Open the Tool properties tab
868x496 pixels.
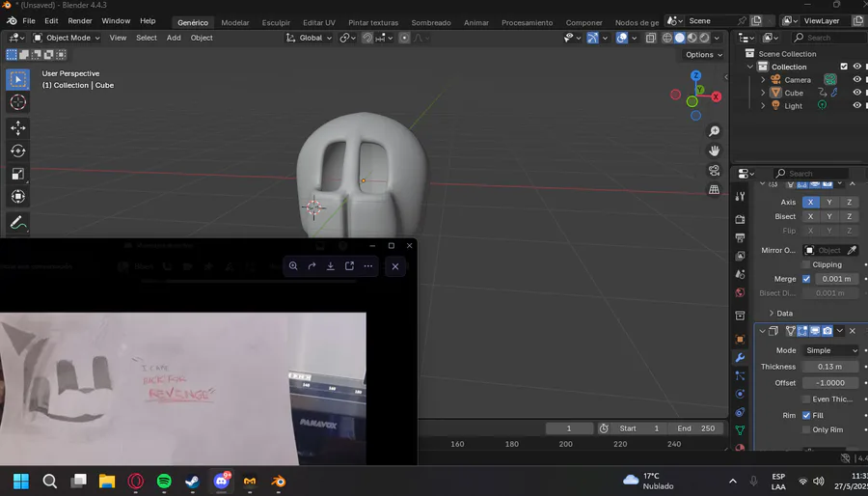pos(740,196)
